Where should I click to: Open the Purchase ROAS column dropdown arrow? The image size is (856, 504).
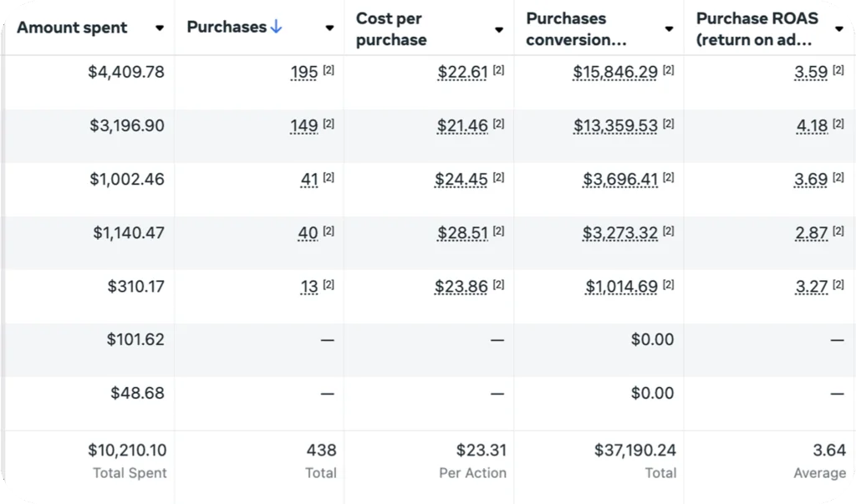839,29
